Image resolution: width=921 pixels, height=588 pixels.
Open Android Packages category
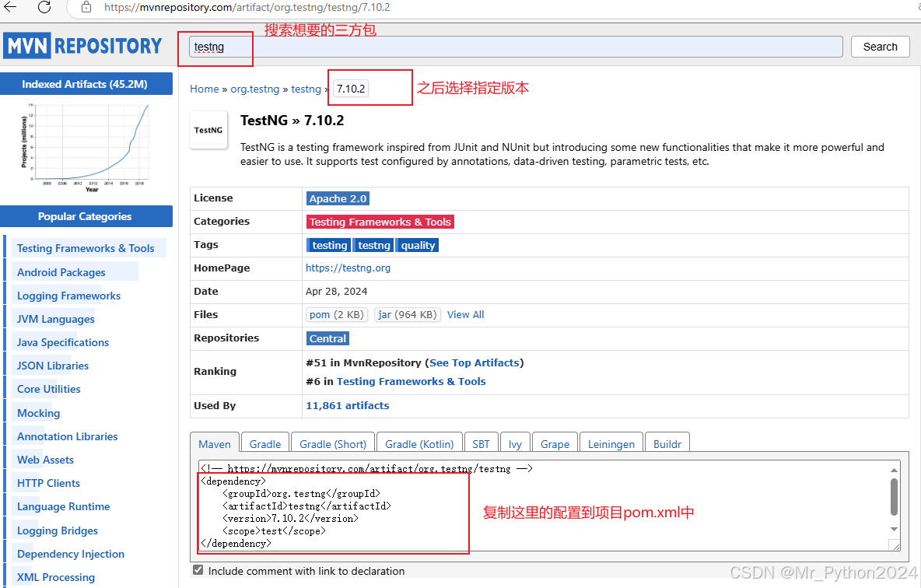point(61,272)
